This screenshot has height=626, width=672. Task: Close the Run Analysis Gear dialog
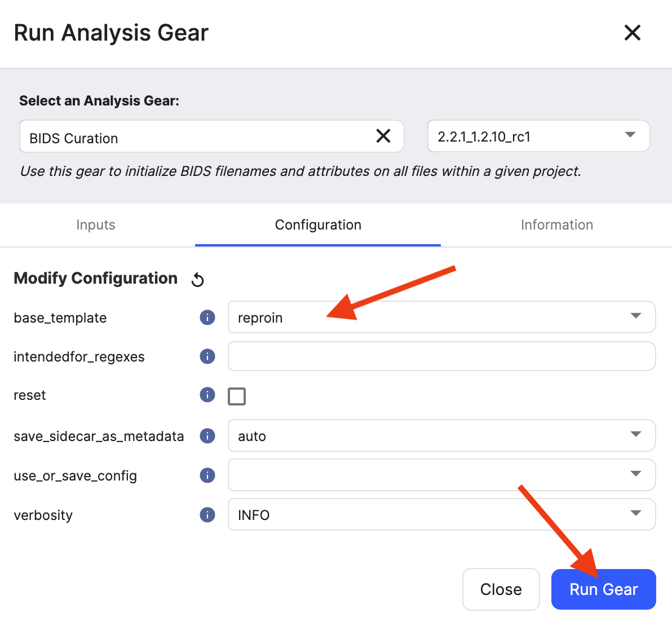click(632, 33)
